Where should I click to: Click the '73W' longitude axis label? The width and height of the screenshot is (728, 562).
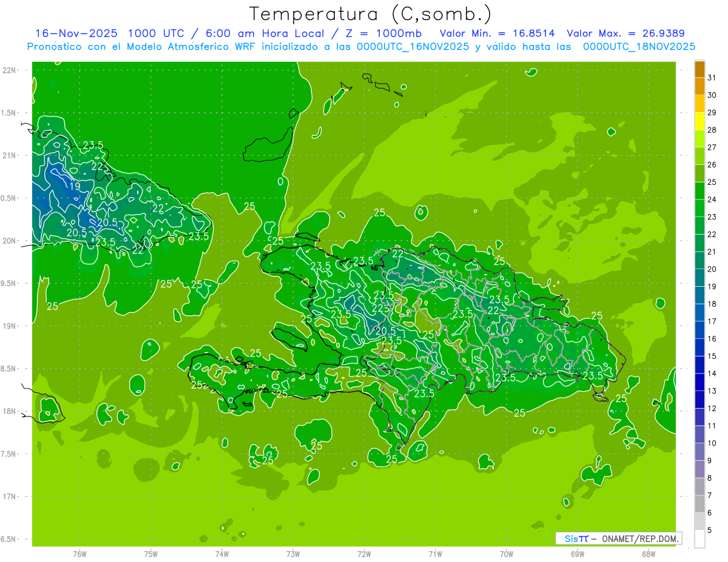(x=293, y=554)
